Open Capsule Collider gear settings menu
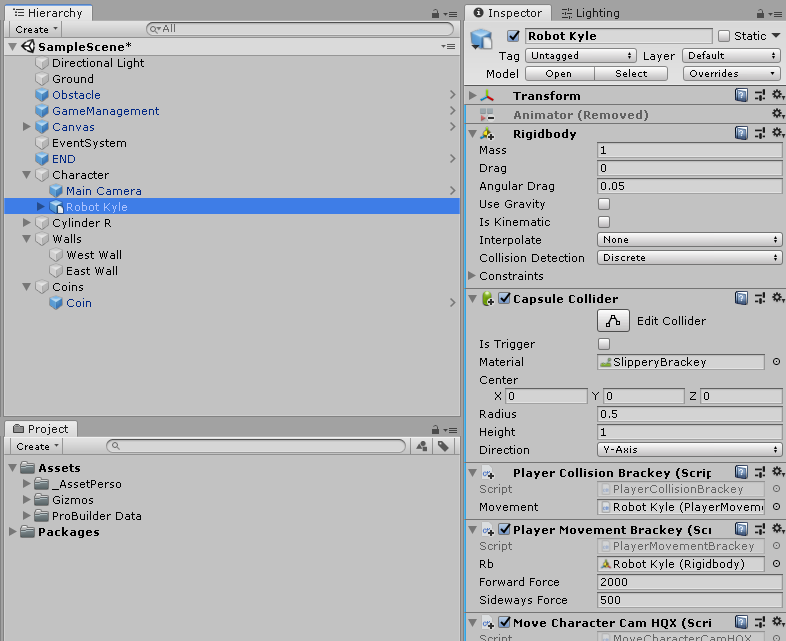Viewport: 786px width, 641px height. click(777, 298)
